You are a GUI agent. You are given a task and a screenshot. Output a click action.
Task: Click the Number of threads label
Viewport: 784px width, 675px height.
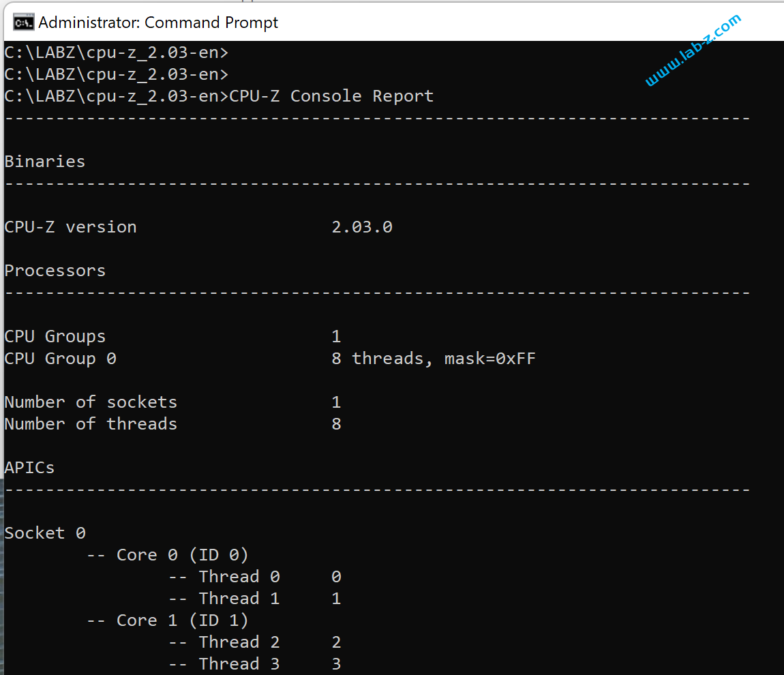pyautogui.click(x=91, y=424)
